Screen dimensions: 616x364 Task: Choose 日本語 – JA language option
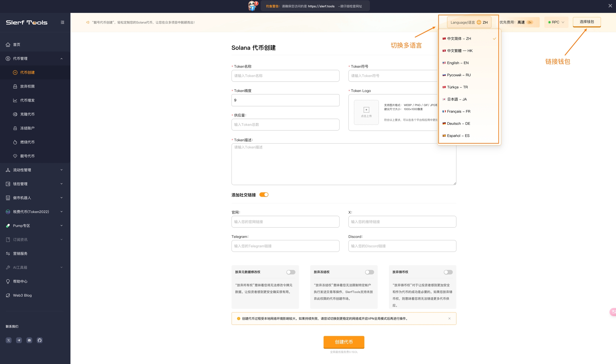pos(457,99)
